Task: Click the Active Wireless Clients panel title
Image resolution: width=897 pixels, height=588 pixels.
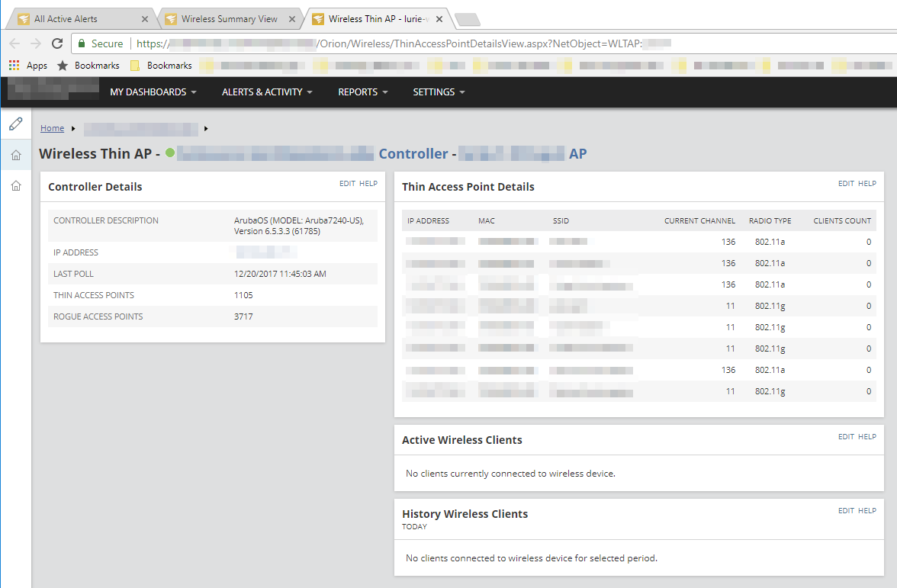Action: coord(461,440)
